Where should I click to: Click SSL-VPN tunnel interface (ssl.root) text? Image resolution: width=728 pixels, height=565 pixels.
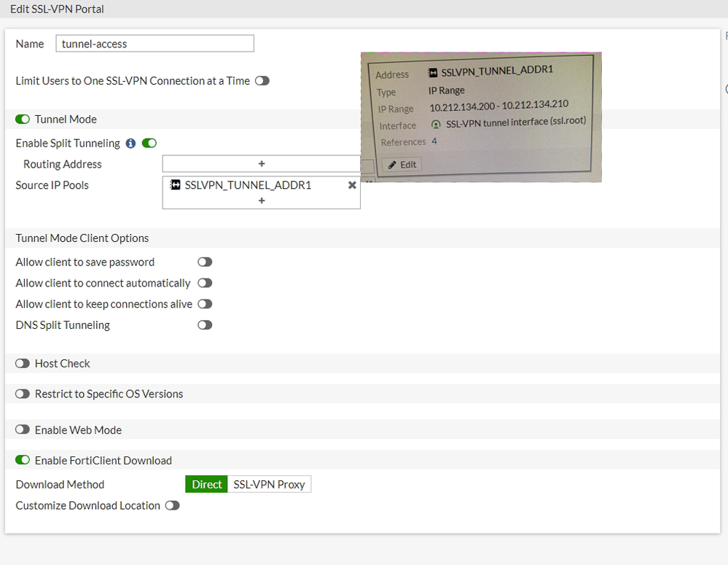tap(516, 122)
